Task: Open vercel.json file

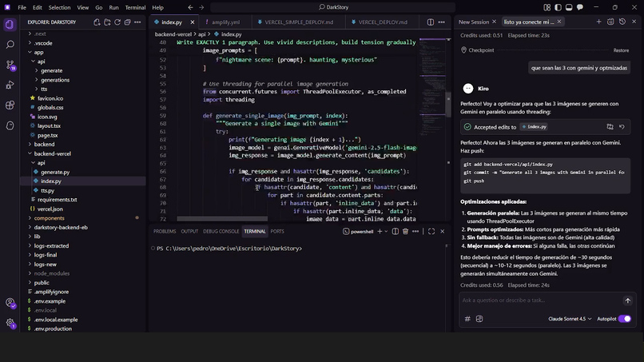Action: coord(50,209)
